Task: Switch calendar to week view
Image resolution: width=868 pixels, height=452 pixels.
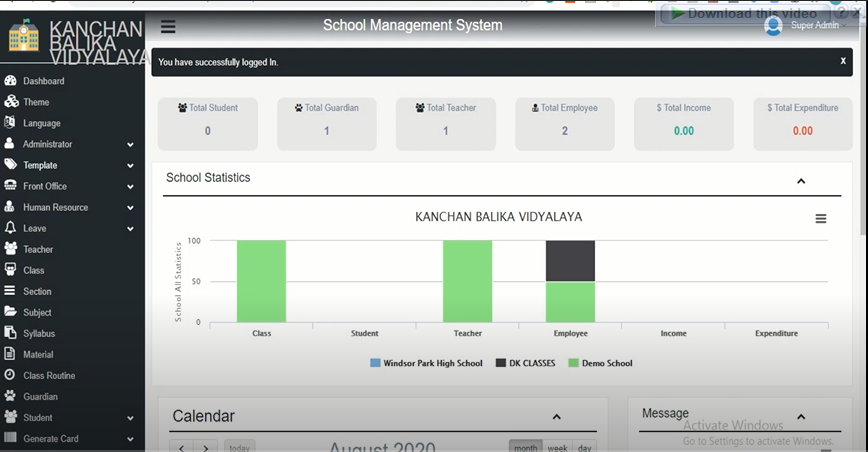Action: (x=557, y=448)
